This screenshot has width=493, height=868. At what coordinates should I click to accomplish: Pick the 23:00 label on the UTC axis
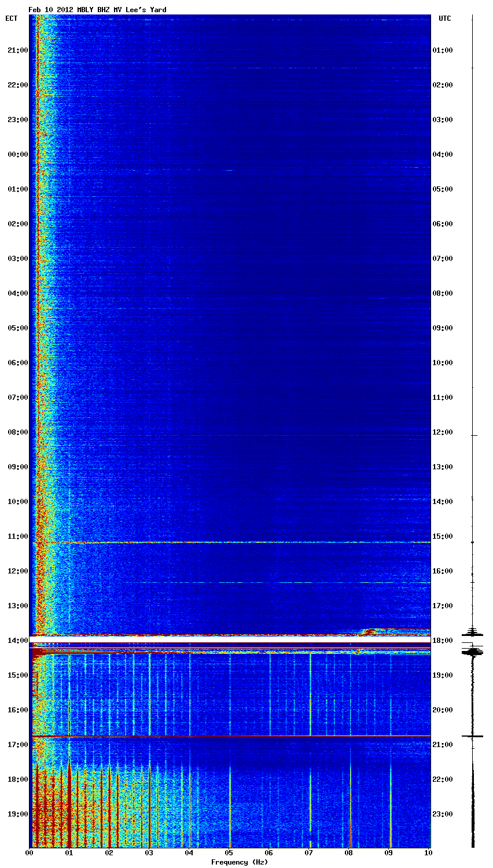443,814
